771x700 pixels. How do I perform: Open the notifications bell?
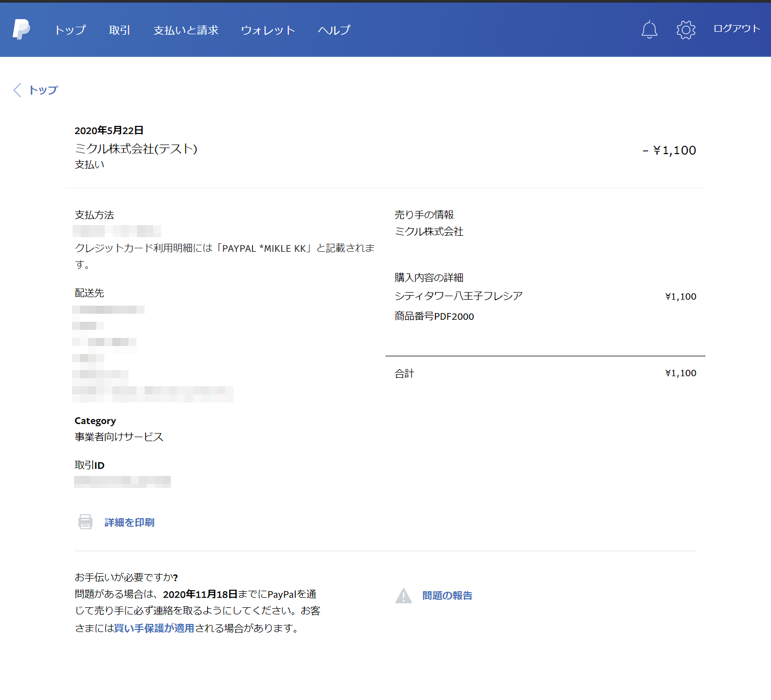click(x=649, y=30)
